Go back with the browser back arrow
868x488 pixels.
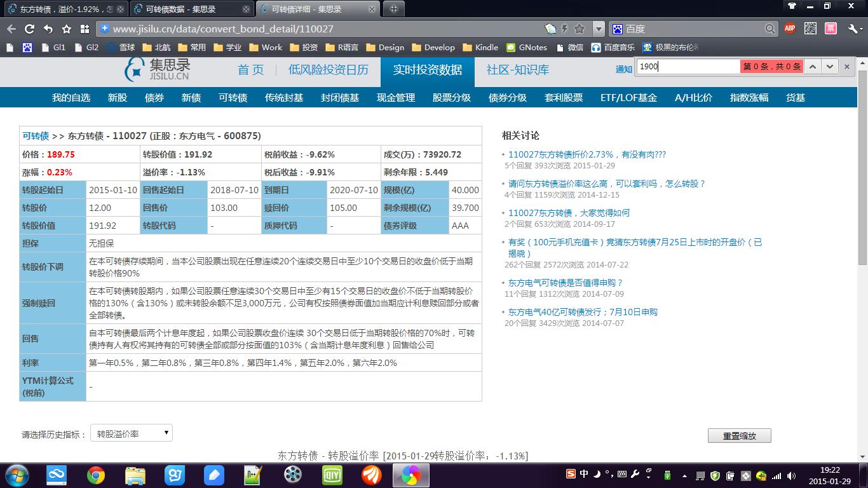(11, 29)
